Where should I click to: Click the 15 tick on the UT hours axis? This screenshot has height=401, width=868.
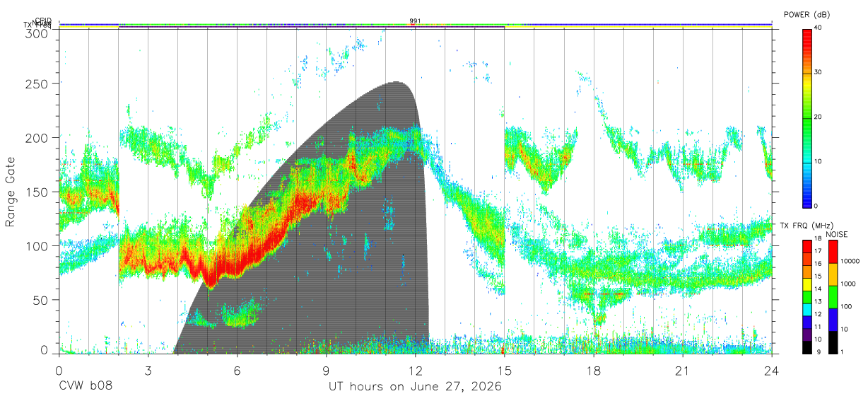coord(504,370)
